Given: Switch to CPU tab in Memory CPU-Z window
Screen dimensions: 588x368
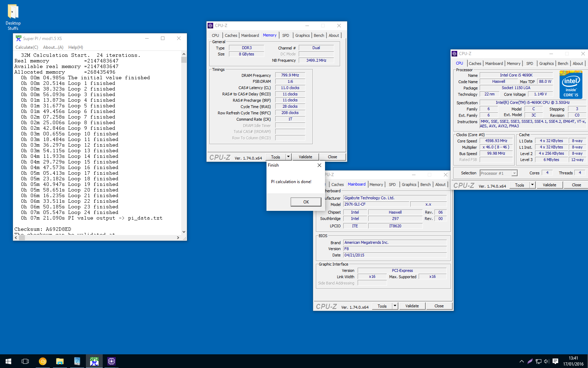Looking at the screenshot, I should (215, 35).
